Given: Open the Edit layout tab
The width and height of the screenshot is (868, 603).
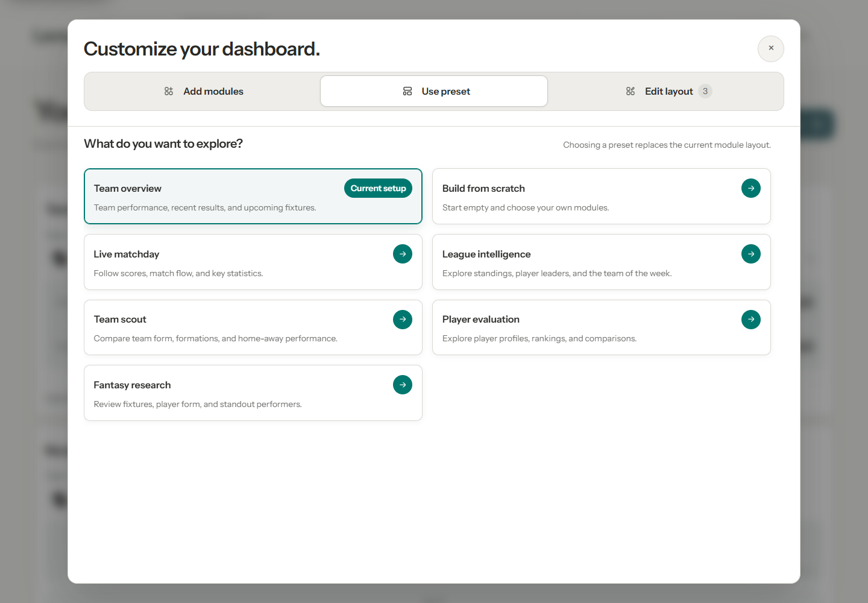Looking at the screenshot, I should pos(669,91).
